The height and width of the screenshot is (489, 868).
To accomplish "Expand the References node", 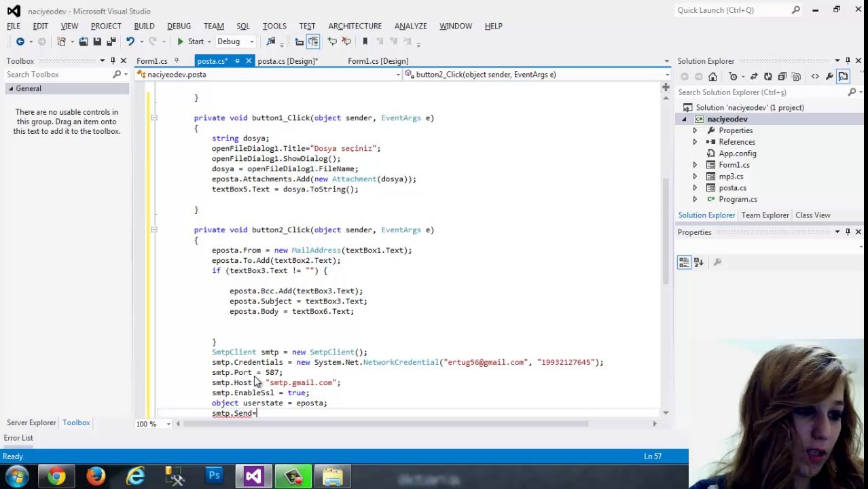I will pyautogui.click(x=695, y=142).
